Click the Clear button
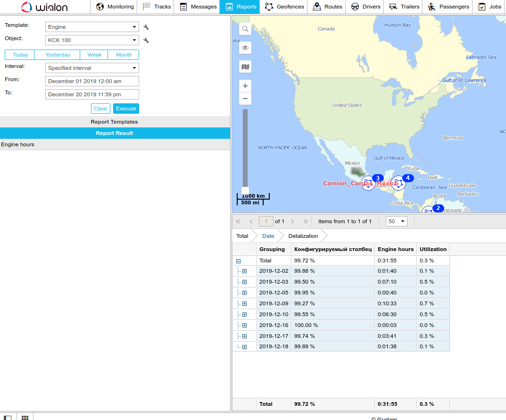The image size is (506, 420). [x=100, y=109]
